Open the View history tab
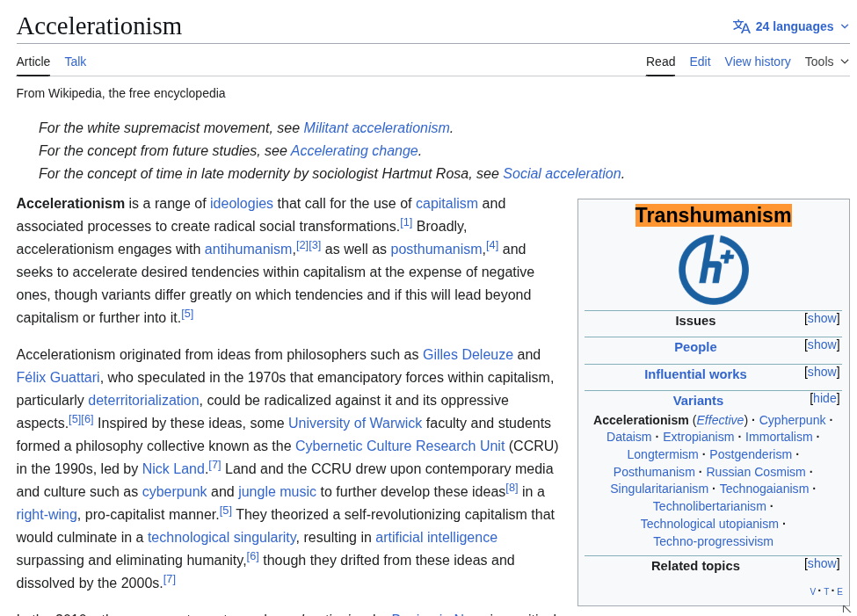Viewport: 857px width, 616px height. [757, 62]
